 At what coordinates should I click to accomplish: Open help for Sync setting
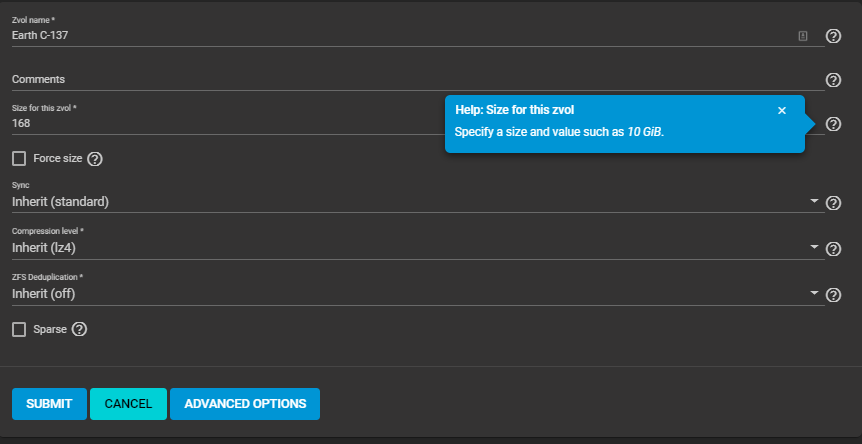[833, 203]
